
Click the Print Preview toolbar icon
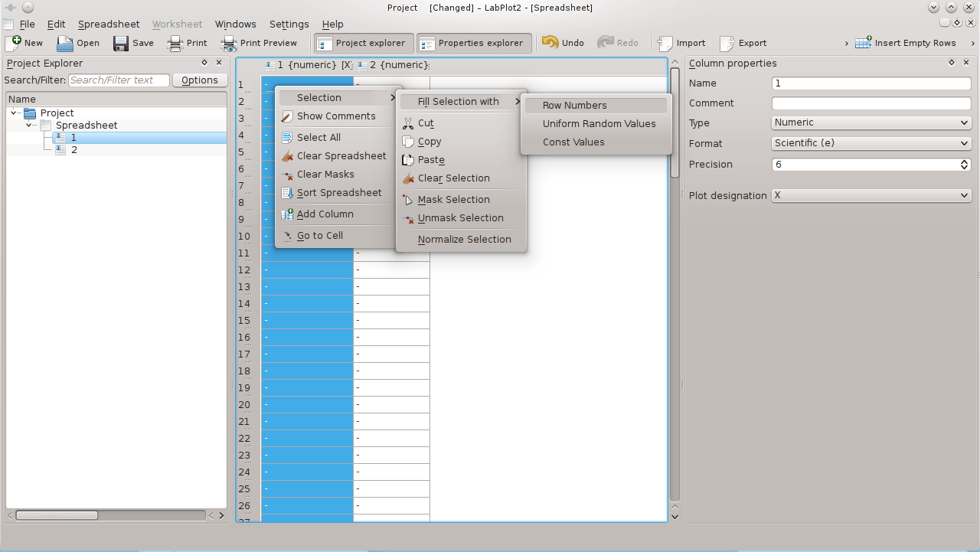pos(229,43)
